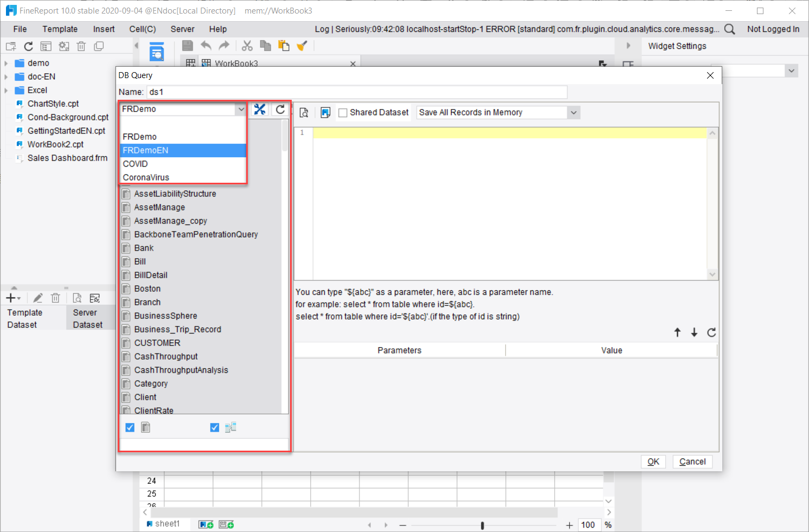
Task: Click the redo arrow icon
Action: (x=224, y=46)
